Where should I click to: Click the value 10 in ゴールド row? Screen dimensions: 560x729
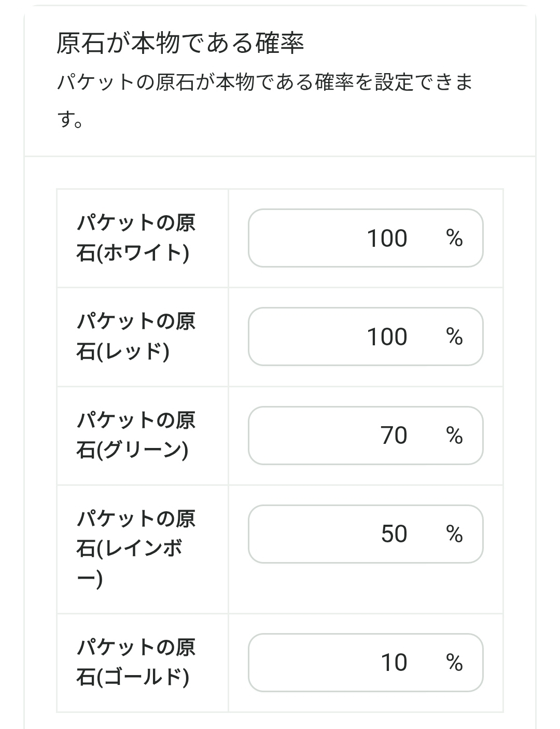(x=394, y=663)
